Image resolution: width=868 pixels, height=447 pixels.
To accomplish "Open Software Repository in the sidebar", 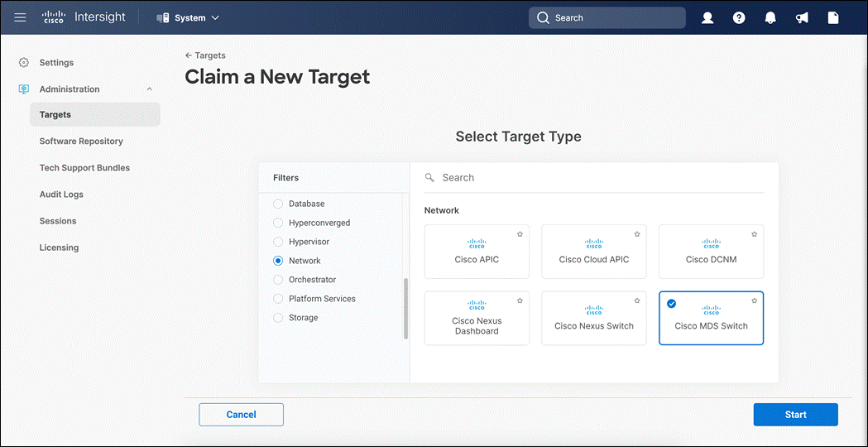I will coord(81,142).
